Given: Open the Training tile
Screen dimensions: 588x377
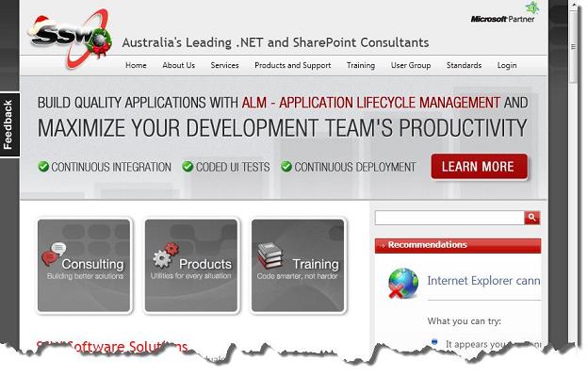Looking at the screenshot, I should (298, 265).
